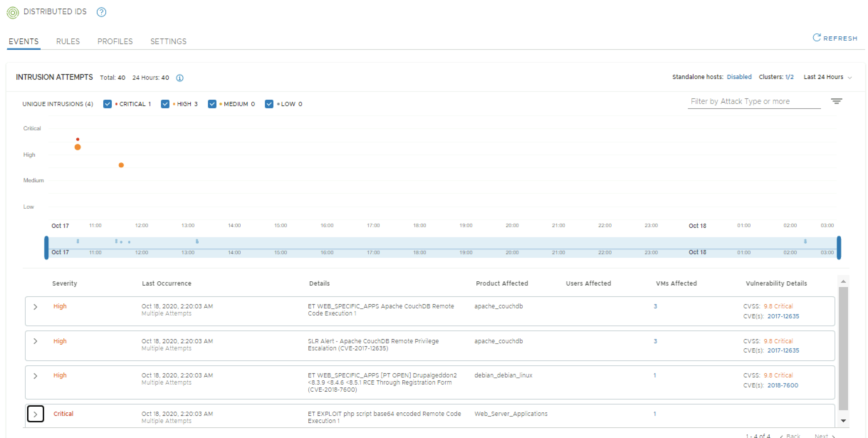Grab the left timeline range handle
This screenshot has width=868, height=438.
[x=46, y=247]
